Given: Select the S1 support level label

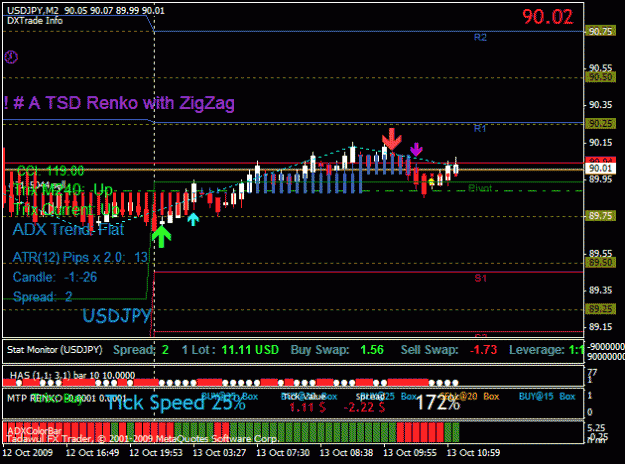Looking at the screenshot, I should pos(480,278).
